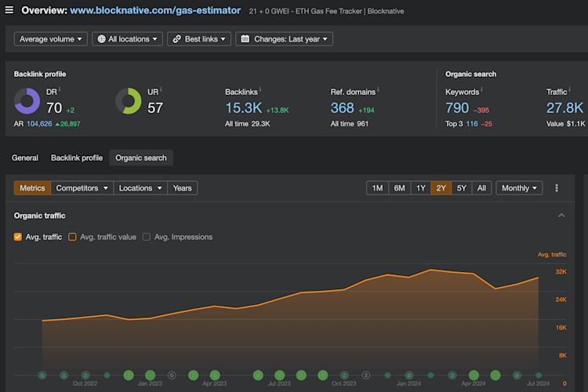
Task: Set chart range to 5Y
Action: pos(462,188)
